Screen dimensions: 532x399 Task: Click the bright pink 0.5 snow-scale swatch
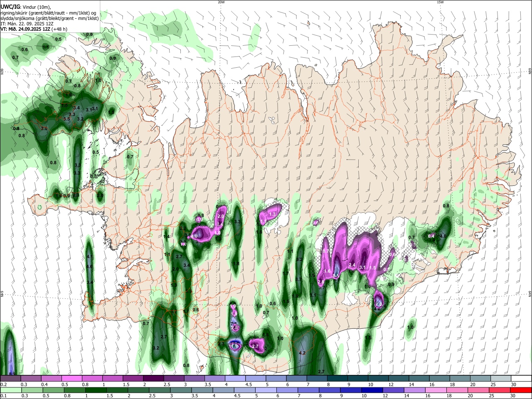[x=71, y=379]
